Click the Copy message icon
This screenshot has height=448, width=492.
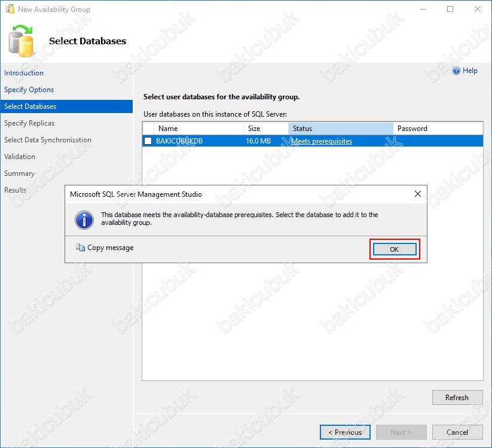click(x=80, y=248)
